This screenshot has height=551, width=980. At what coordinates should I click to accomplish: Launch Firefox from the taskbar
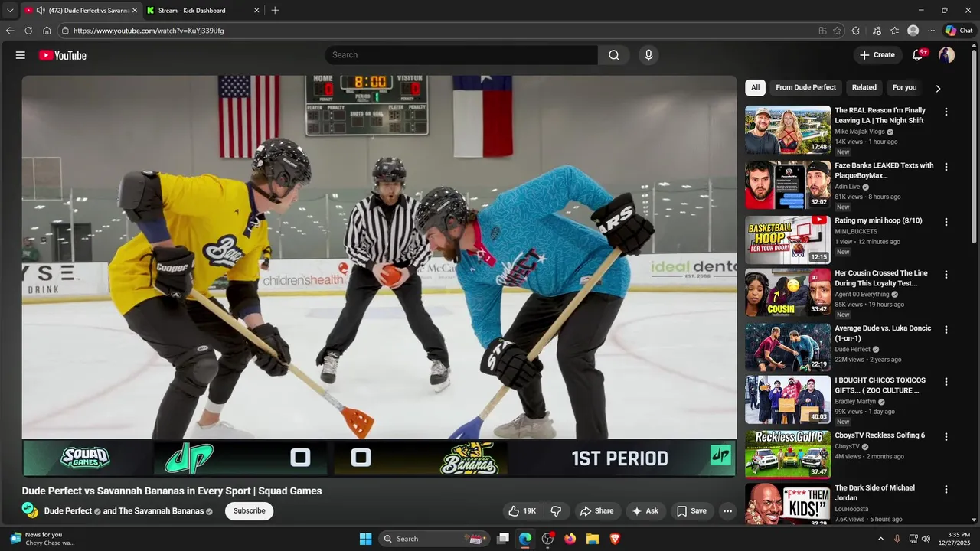(x=570, y=539)
